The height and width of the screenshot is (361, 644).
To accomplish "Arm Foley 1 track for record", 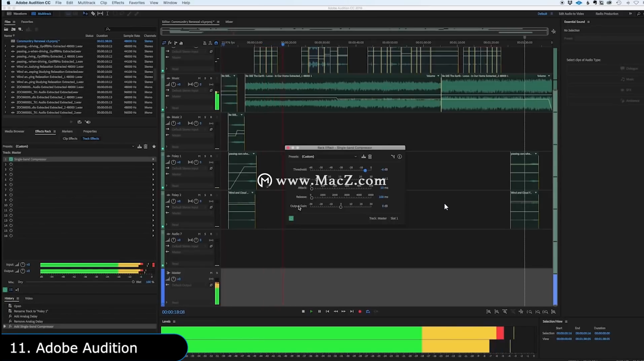I will click(x=211, y=156).
